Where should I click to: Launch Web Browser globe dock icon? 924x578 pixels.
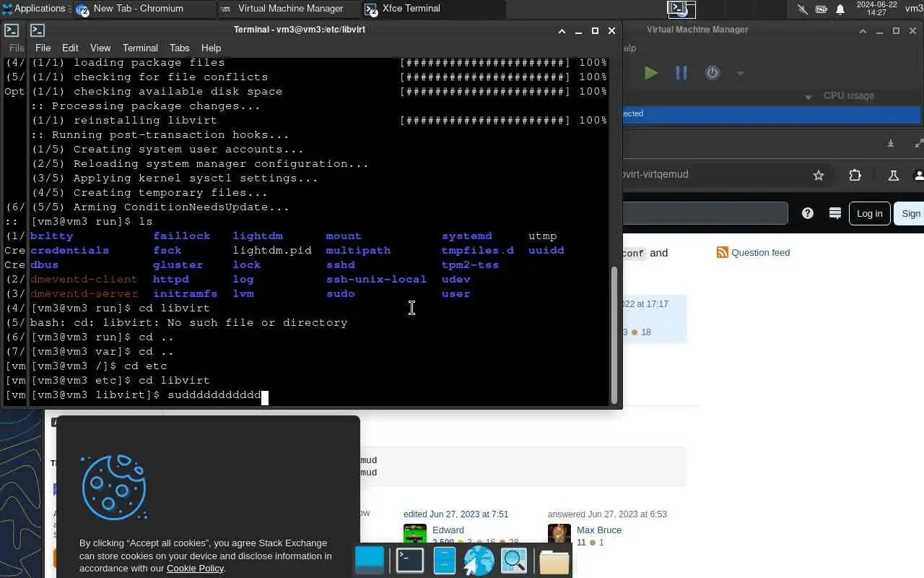tap(479, 561)
